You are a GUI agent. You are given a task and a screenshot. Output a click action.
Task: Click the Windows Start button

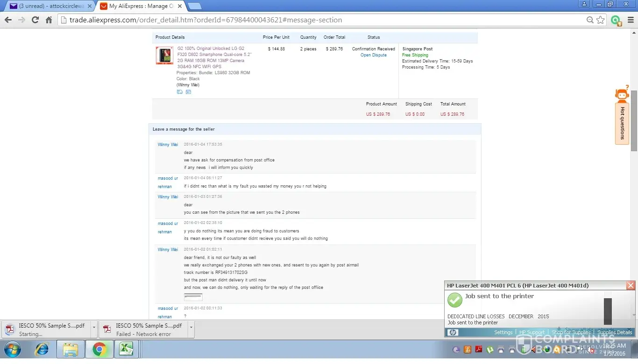tap(12, 349)
